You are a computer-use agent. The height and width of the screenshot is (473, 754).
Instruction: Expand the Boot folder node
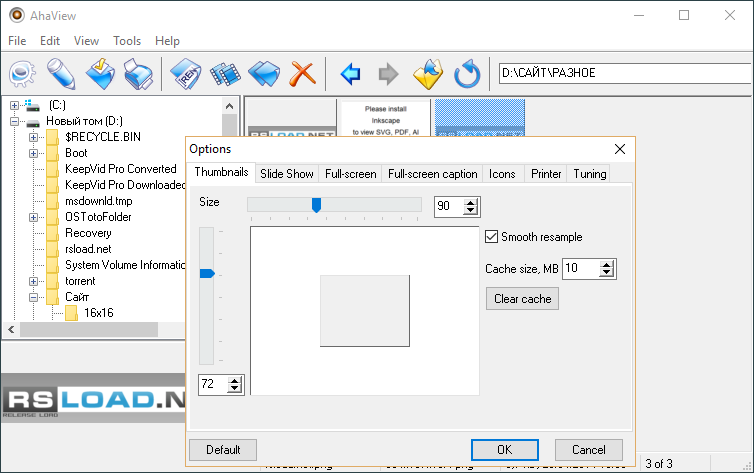click(x=33, y=153)
